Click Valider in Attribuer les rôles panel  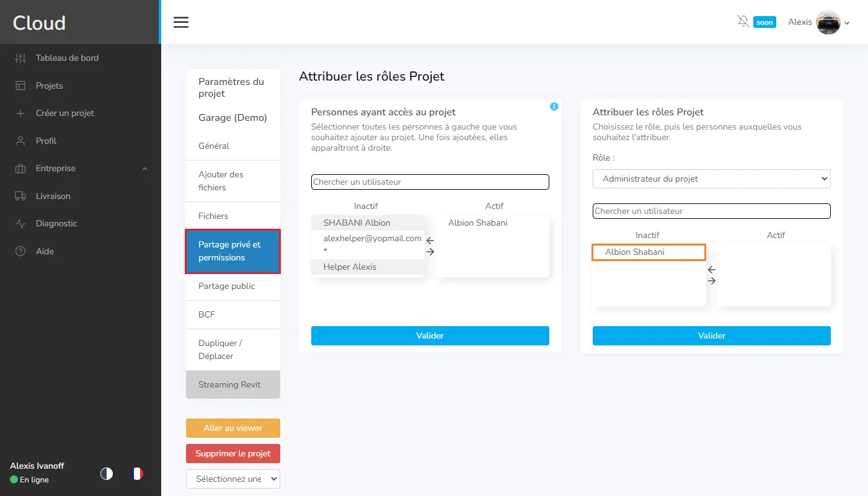[x=712, y=335]
